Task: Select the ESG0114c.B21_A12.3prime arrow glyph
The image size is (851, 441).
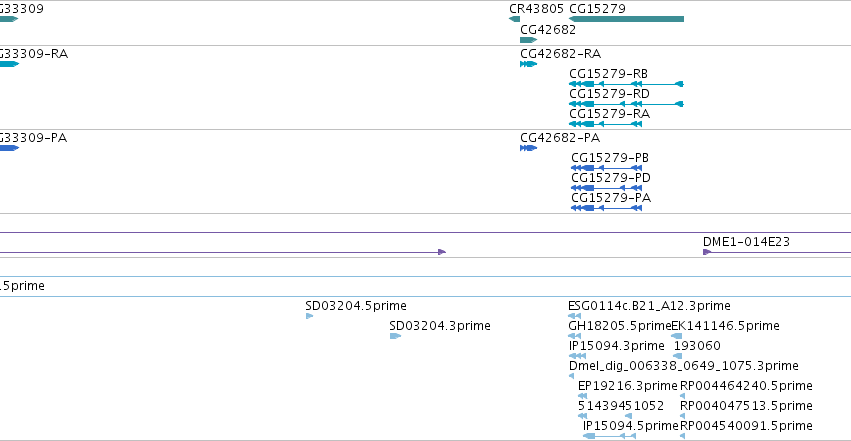Action: (574, 316)
